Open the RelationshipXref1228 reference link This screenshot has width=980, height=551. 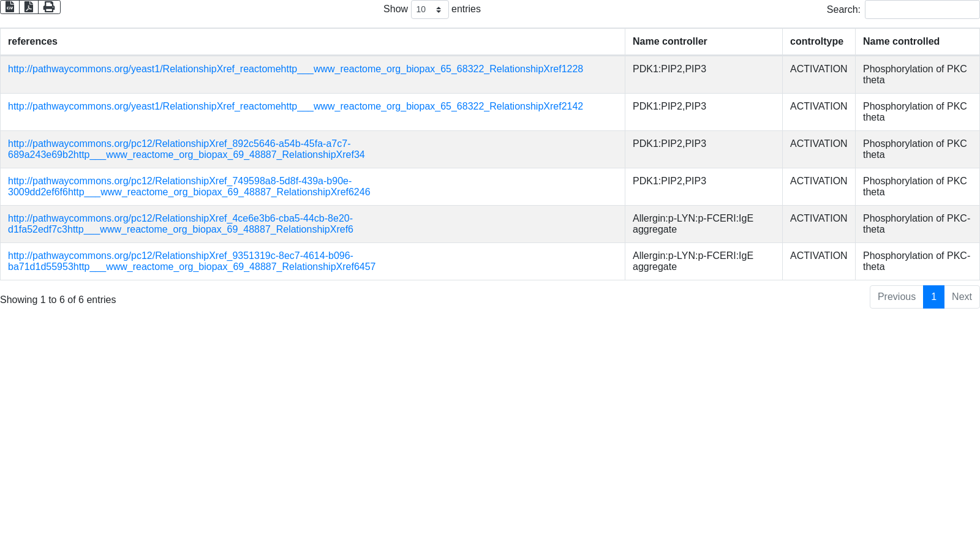(x=295, y=69)
